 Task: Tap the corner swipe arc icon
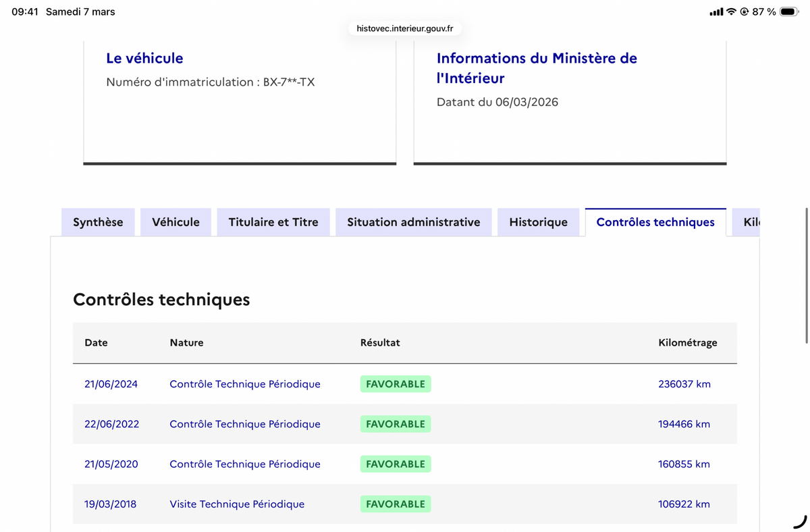click(800, 521)
